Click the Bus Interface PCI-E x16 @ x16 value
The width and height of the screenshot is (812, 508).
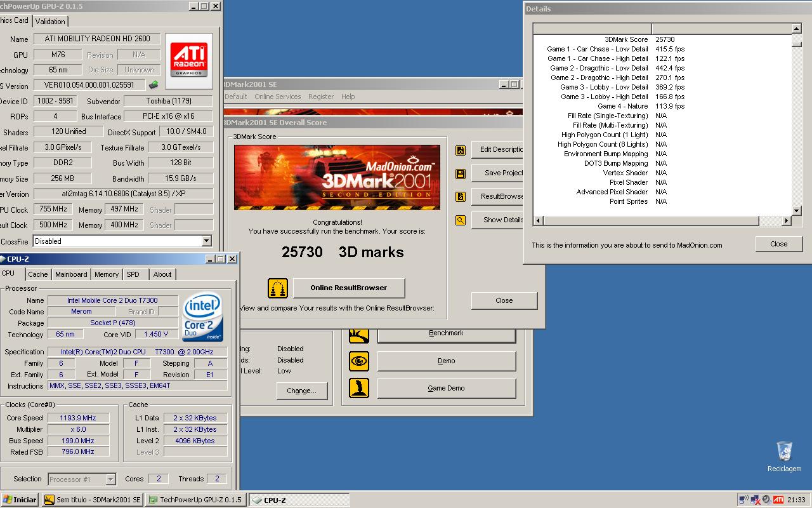[168, 116]
